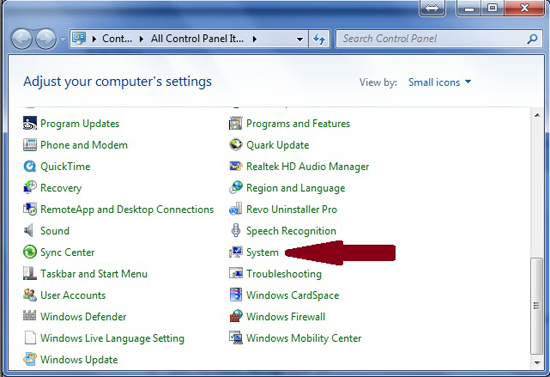The height and width of the screenshot is (377, 550).
Task: Open the Speech Recognition link
Action: [x=291, y=231]
